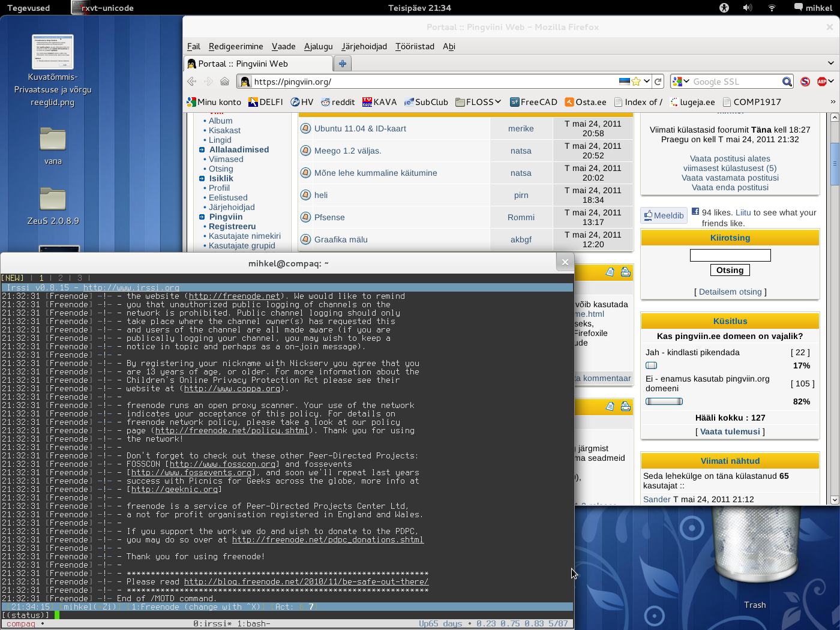Open the Firefox home page
This screenshot has height=630, width=840.
[224, 82]
